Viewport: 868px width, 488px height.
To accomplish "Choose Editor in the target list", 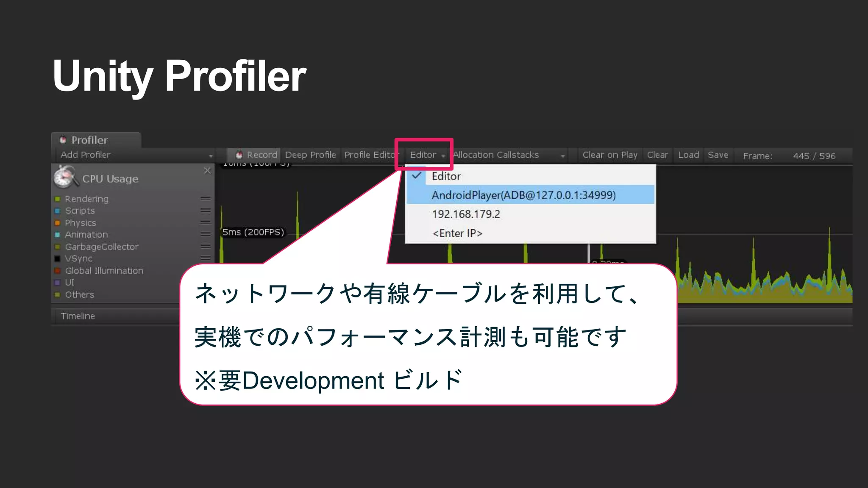I will 530,176.
